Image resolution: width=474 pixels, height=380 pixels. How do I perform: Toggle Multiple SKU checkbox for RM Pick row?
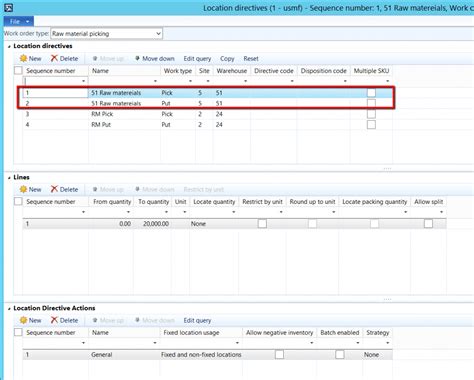pos(371,114)
